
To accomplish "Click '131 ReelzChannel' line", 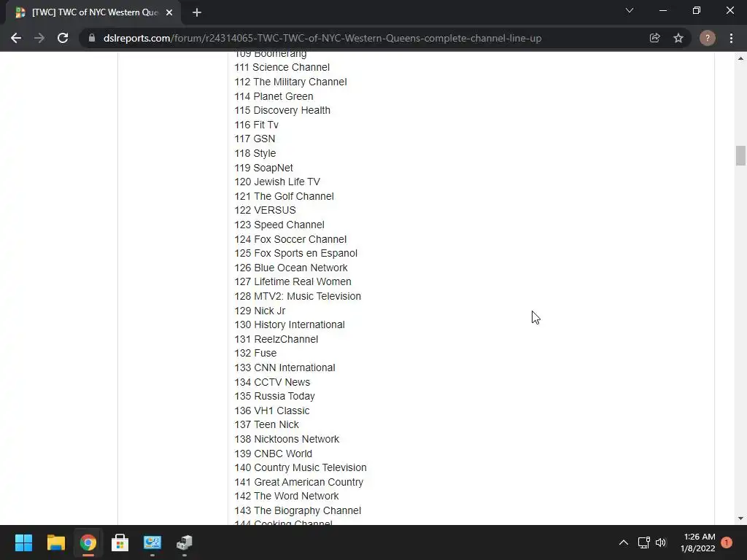I will click(276, 339).
